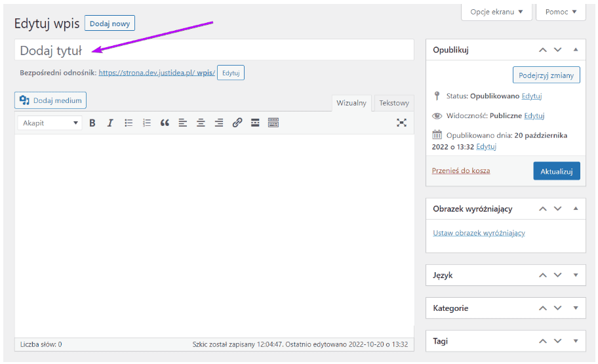
Task: Click Ustaw obrazek wyróżniający link
Action: 479,233
